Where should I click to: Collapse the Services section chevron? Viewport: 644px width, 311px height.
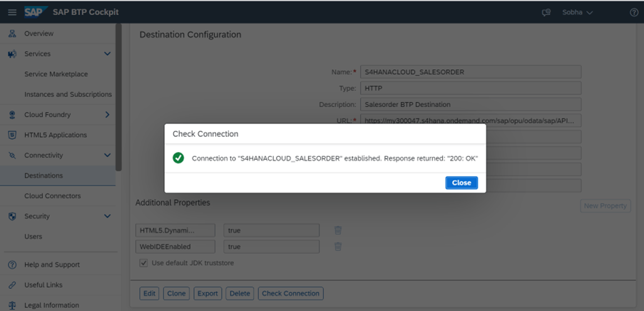pyautogui.click(x=107, y=53)
